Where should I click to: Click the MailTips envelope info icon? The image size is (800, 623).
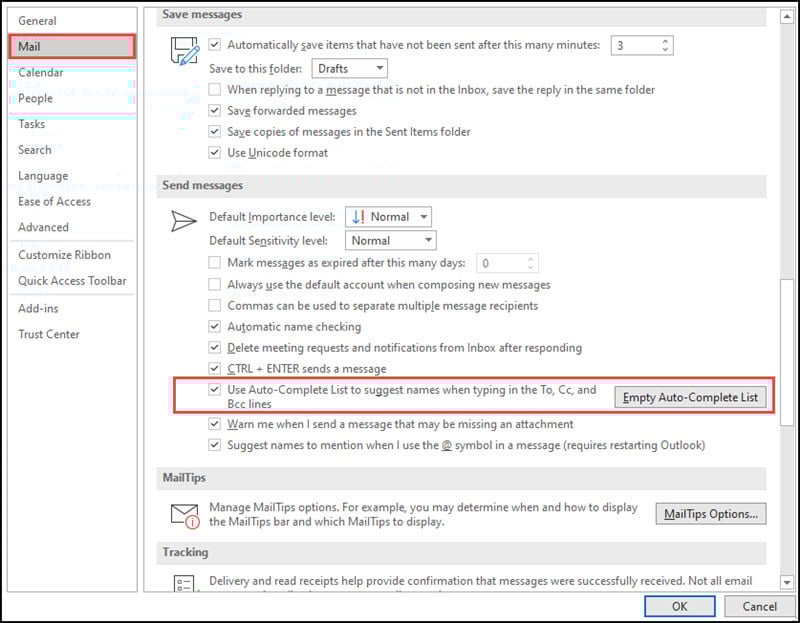coord(185,515)
